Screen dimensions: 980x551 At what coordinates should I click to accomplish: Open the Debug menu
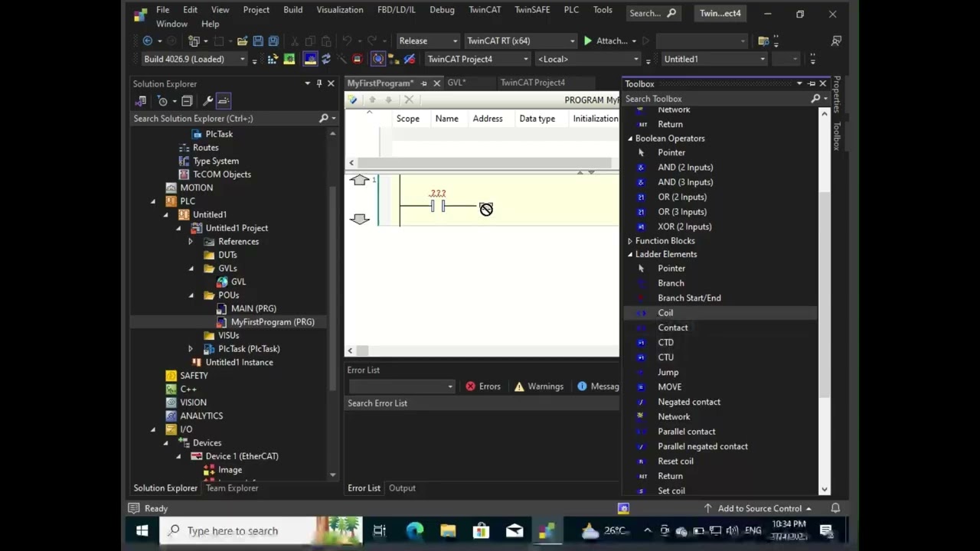point(442,10)
